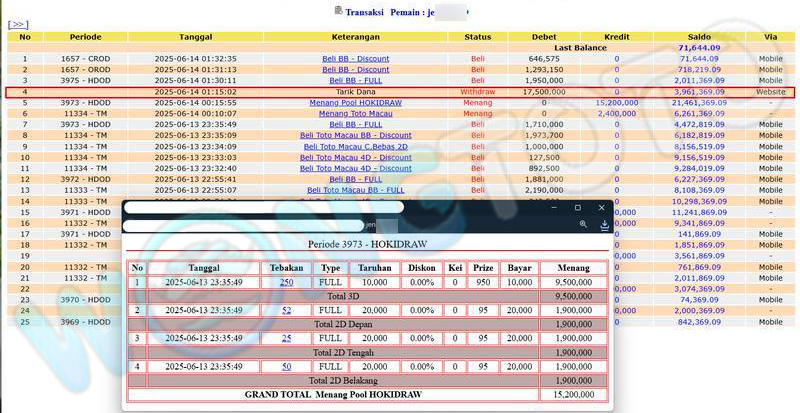Screen dimensions: 800x413
Task: Maximize the HOKIDRAW popup window
Action: (577, 207)
